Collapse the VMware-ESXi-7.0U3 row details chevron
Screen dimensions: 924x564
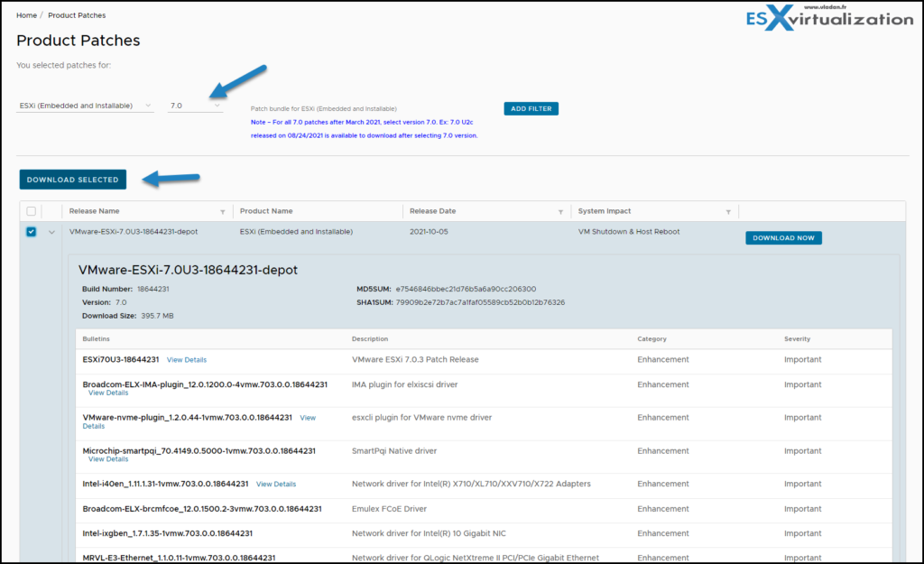coord(51,231)
